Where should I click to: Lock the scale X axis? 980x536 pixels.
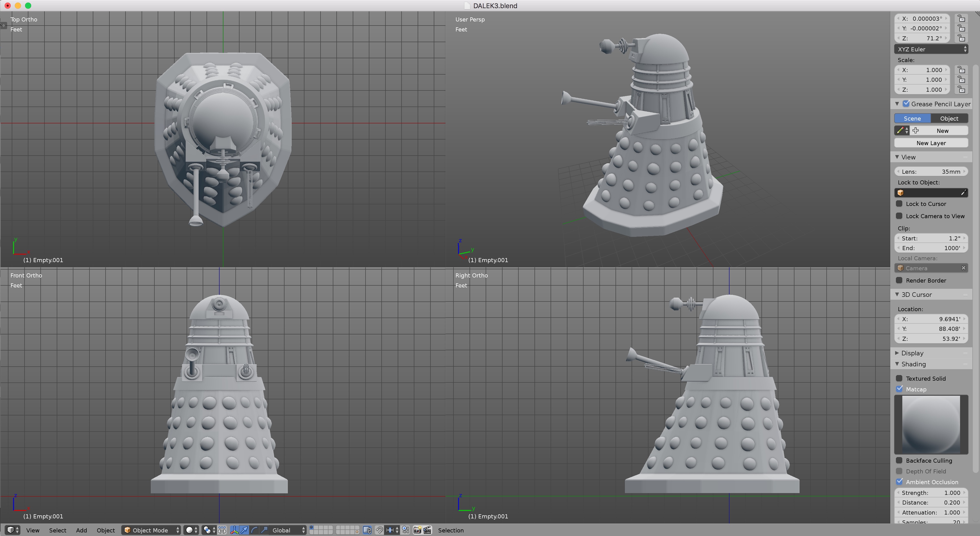pyautogui.click(x=961, y=69)
